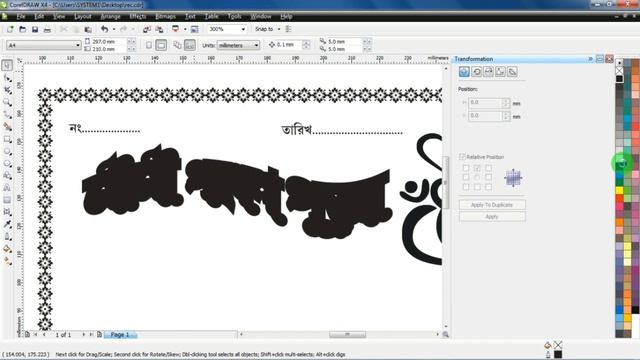This screenshot has height=360, width=640.
Task: Open the File menu
Action: [x=21, y=16]
